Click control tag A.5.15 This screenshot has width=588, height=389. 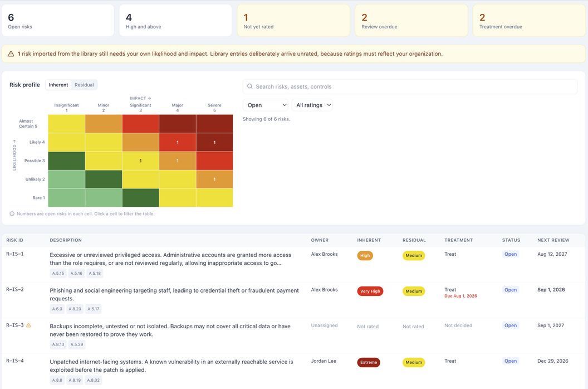58,273
